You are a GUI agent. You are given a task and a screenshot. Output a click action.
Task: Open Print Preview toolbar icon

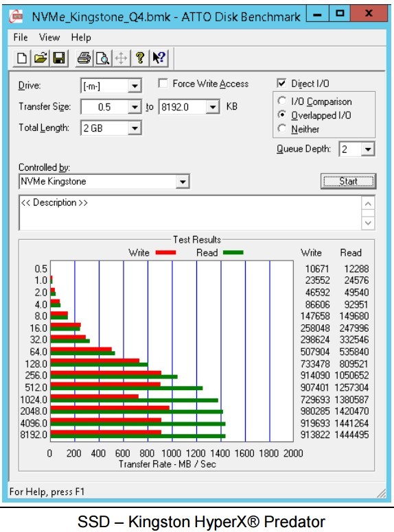[102, 58]
